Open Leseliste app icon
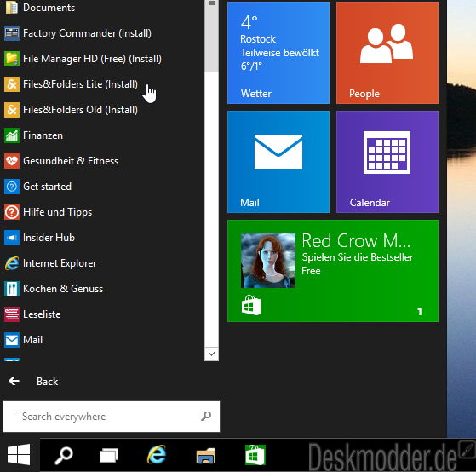This screenshot has height=472, width=476. tap(12, 314)
